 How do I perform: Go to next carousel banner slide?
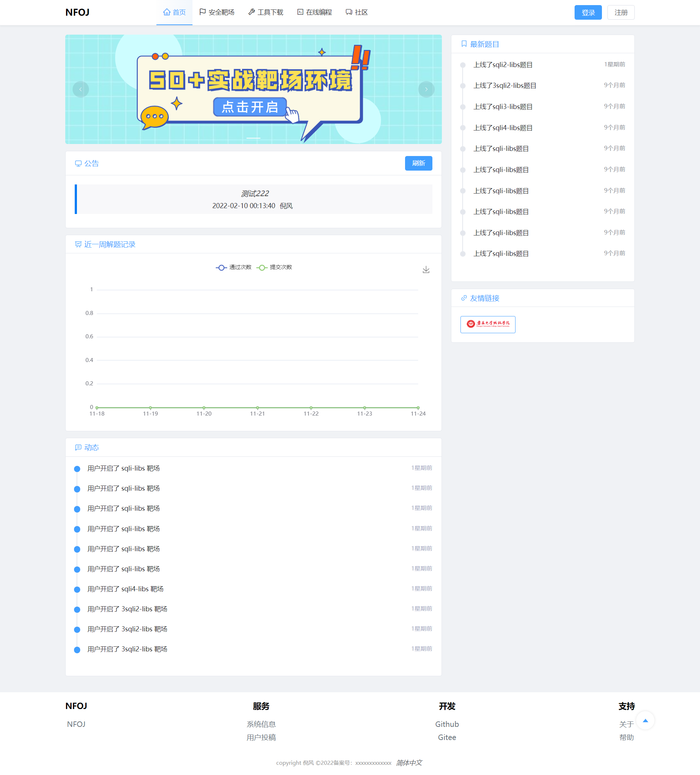point(426,89)
